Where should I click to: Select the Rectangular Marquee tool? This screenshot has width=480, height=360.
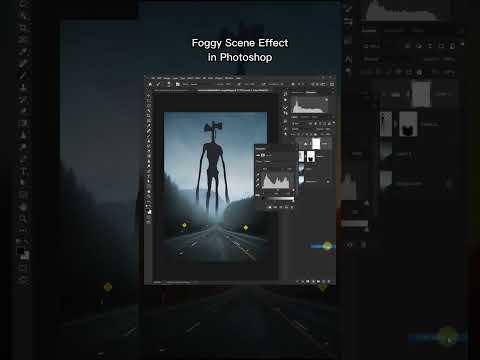[x=149, y=101]
